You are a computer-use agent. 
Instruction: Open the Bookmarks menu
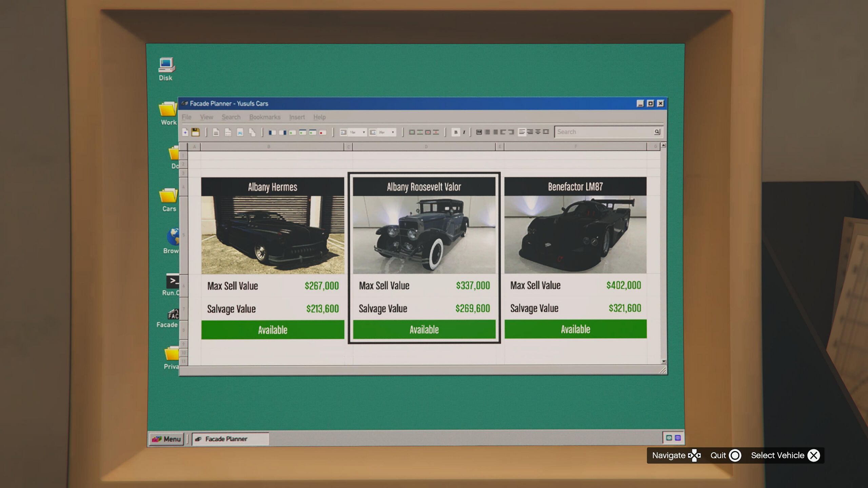point(265,117)
